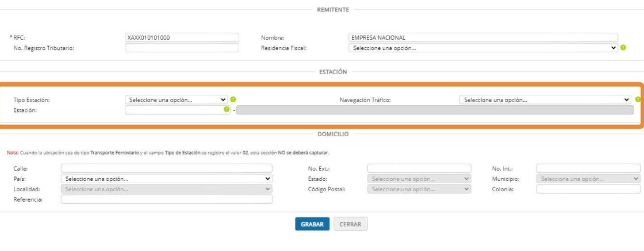Open the Municipio dropdown

pyautogui.click(x=588, y=179)
